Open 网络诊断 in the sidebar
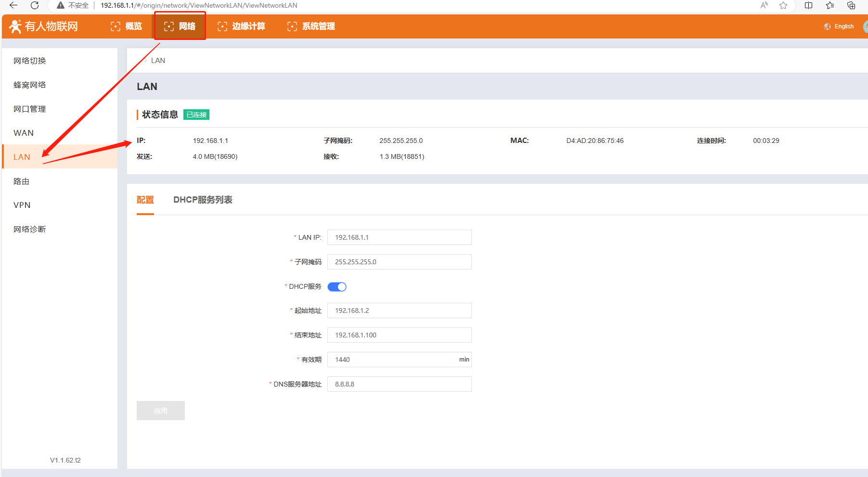The width and height of the screenshot is (868, 477). pos(30,229)
